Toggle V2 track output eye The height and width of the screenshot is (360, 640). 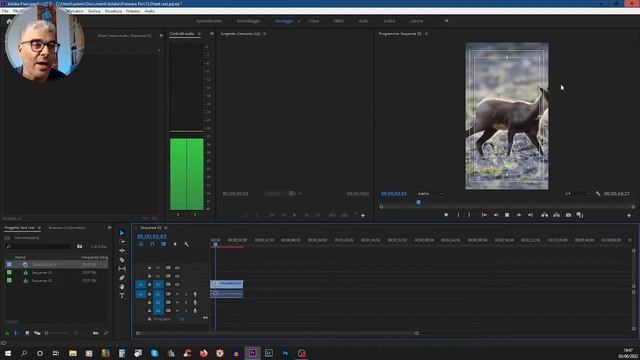177,276
